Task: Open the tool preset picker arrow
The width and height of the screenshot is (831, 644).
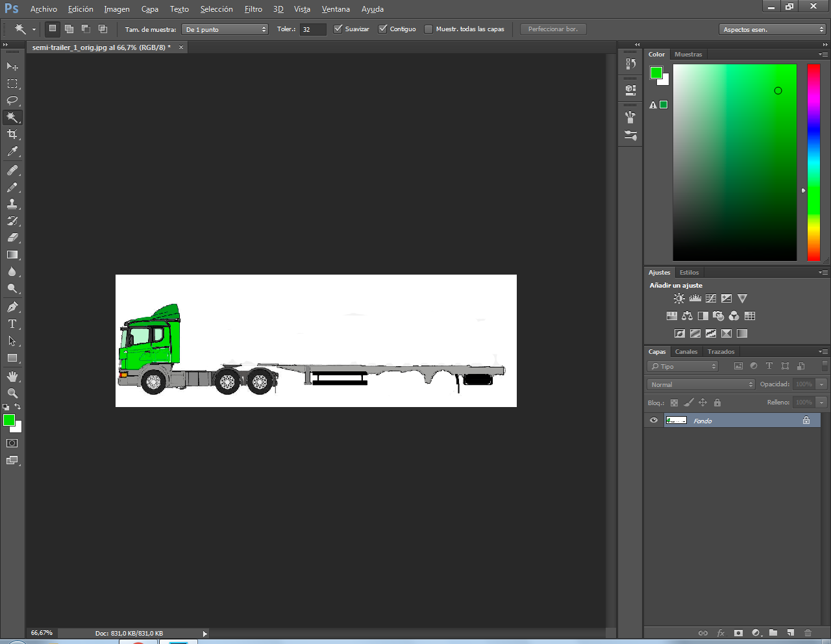Action: [x=34, y=29]
